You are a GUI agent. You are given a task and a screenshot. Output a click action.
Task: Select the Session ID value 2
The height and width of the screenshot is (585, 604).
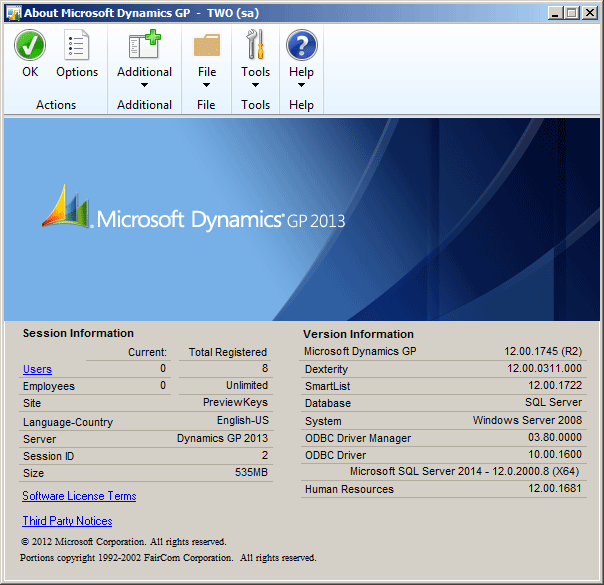coord(265,455)
